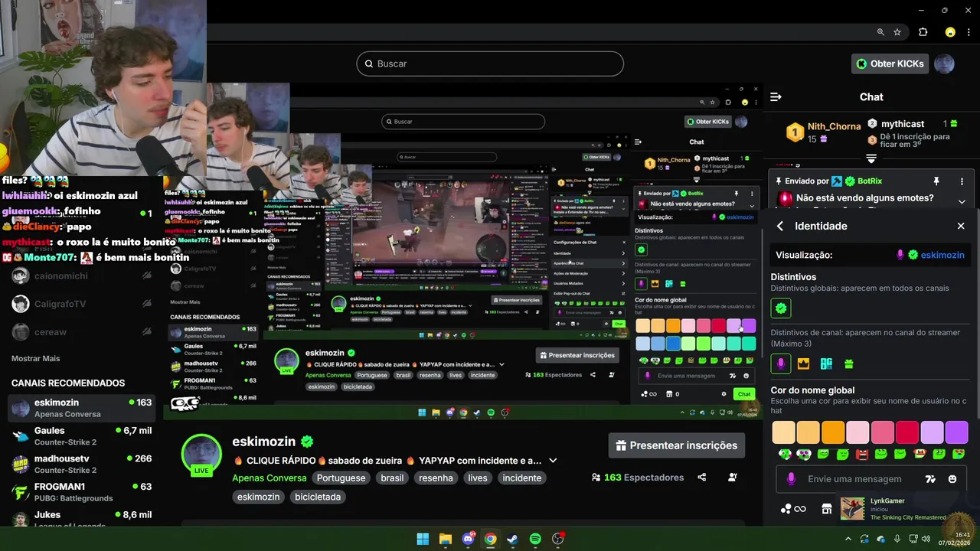980x551 pixels.
Task: Open Discord from taskbar
Action: [x=468, y=539]
